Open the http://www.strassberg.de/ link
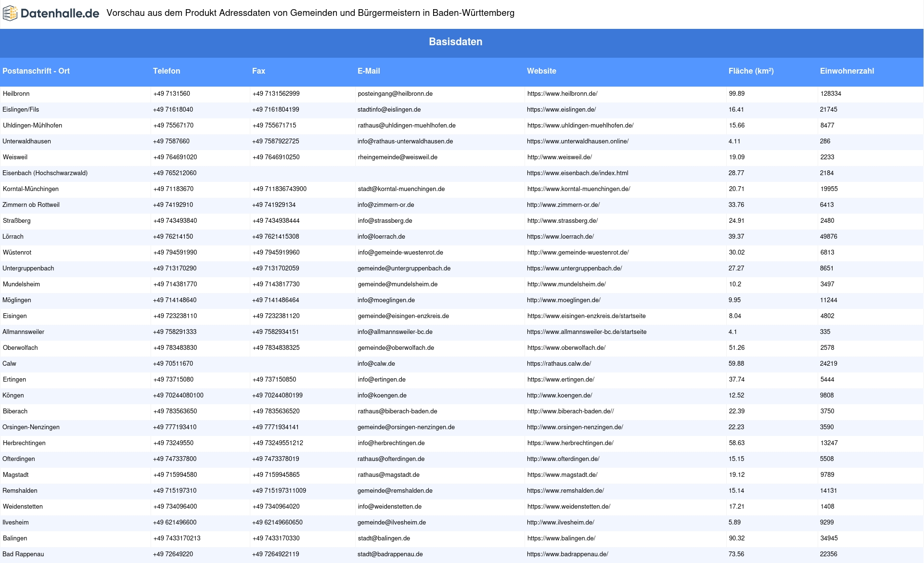 point(563,221)
